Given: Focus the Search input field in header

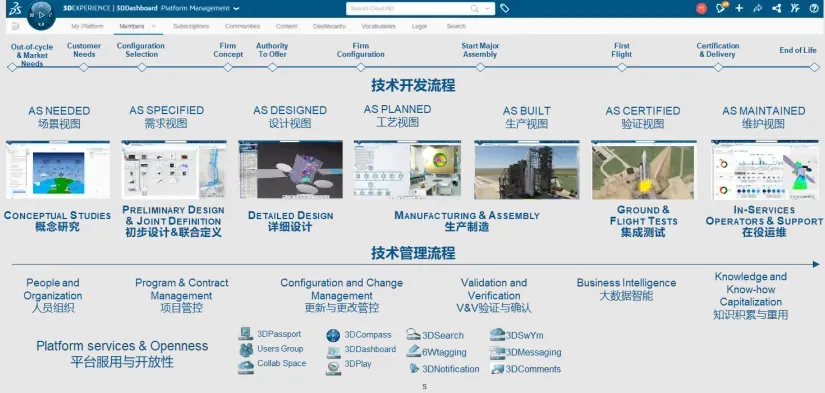Looking at the screenshot, I should pos(410,8).
